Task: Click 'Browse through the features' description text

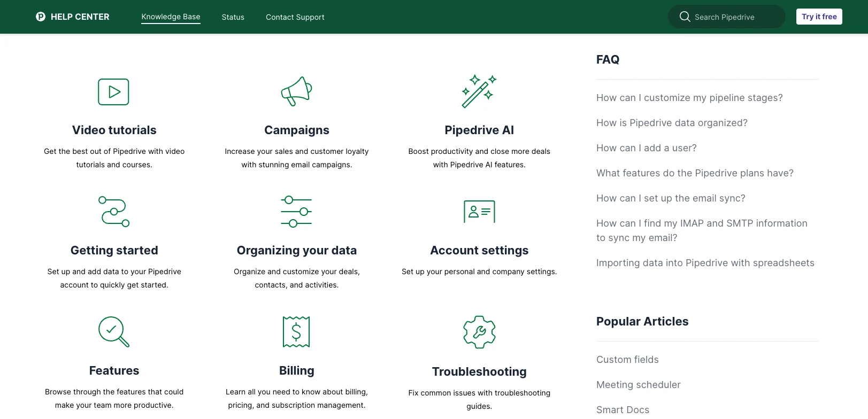Action: [x=114, y=399]
